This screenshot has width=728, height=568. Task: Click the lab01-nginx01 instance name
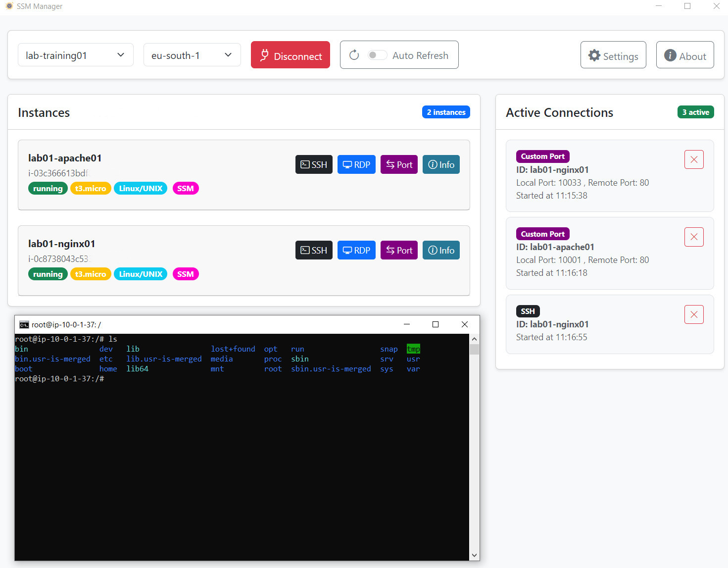tap(61, 244)
